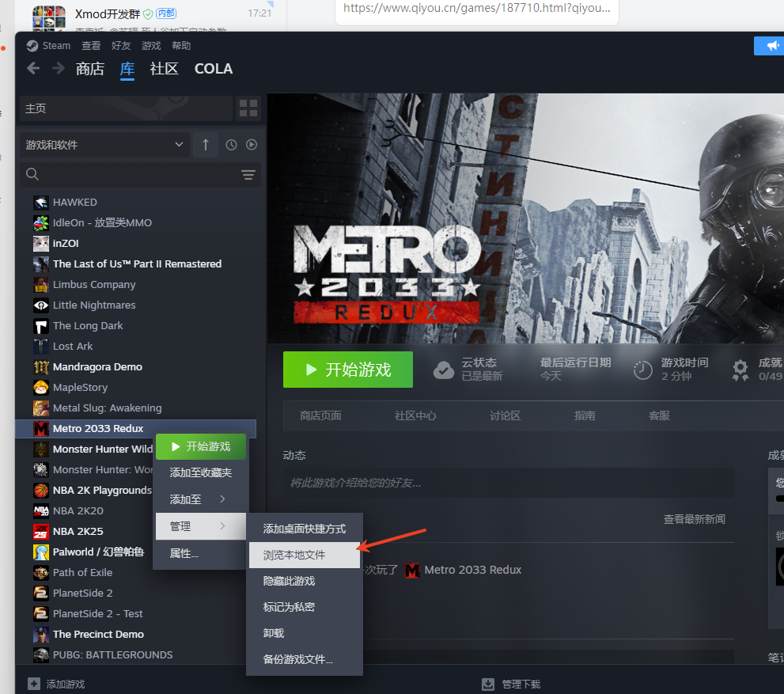The width and height of the screenshot is (784, 694).
Task: Choose 浏览本地文件 from the submenu
Action: [x=304, y=555]
